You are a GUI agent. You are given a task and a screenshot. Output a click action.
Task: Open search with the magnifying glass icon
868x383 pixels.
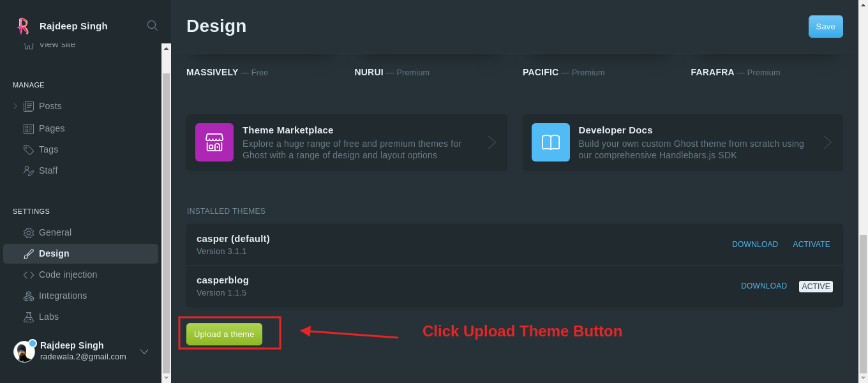pyautogui.click(x=152, y=26)
